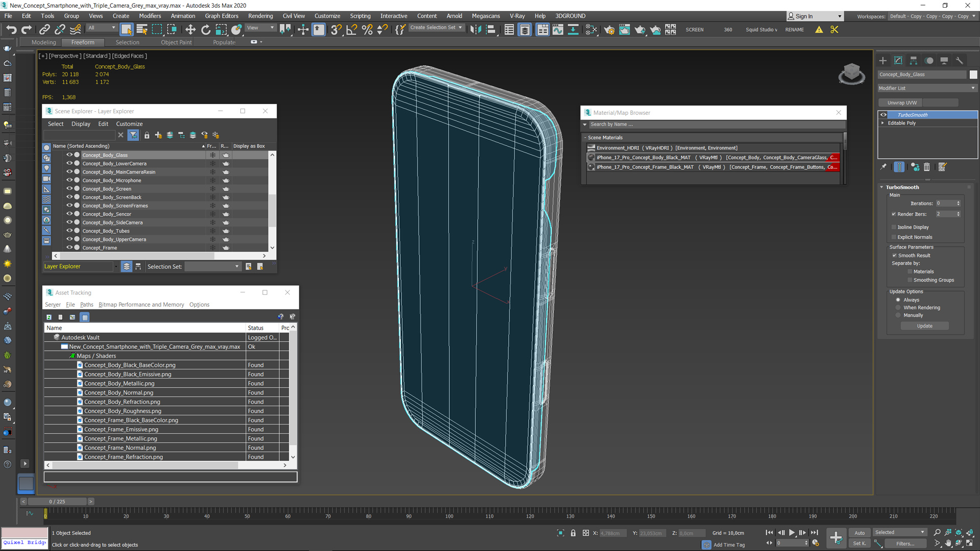The image size is (980, 551).
Task: Open Customize menu in Scene Explorer
Action: [x=129, y=124]
